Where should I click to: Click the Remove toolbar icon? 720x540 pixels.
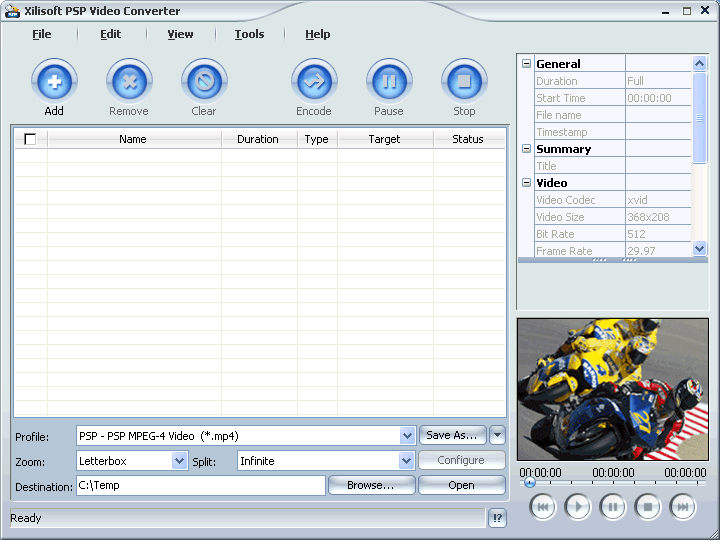coord(128,82)
